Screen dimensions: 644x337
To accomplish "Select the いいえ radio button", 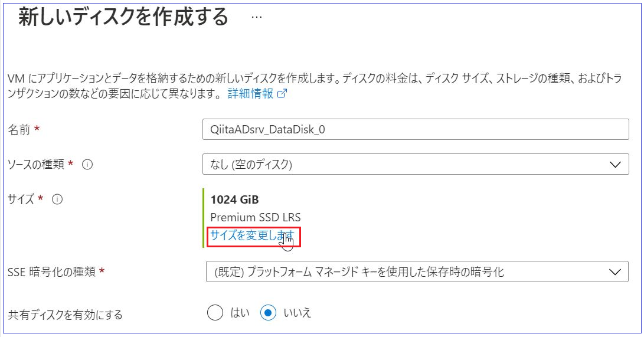I will click(268, 313).
